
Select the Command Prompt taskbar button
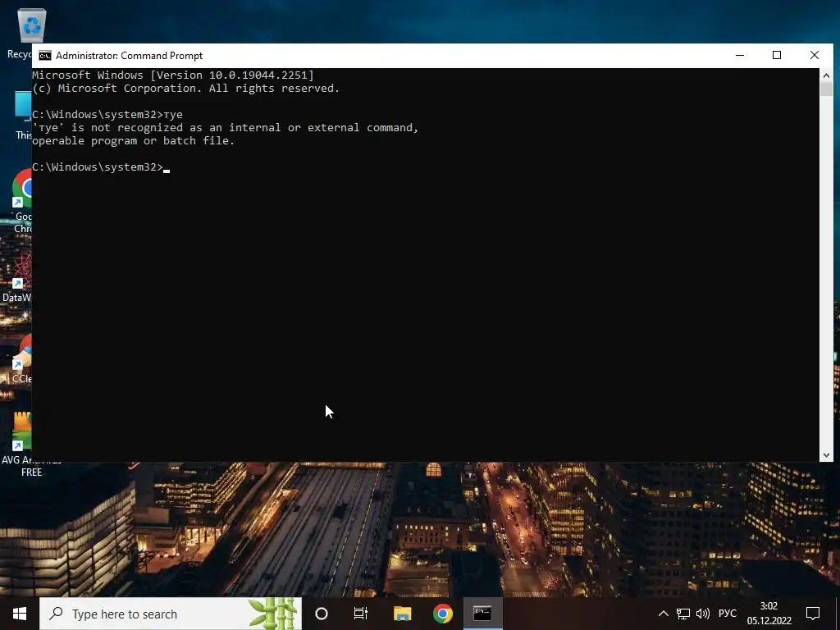(482, 614)
